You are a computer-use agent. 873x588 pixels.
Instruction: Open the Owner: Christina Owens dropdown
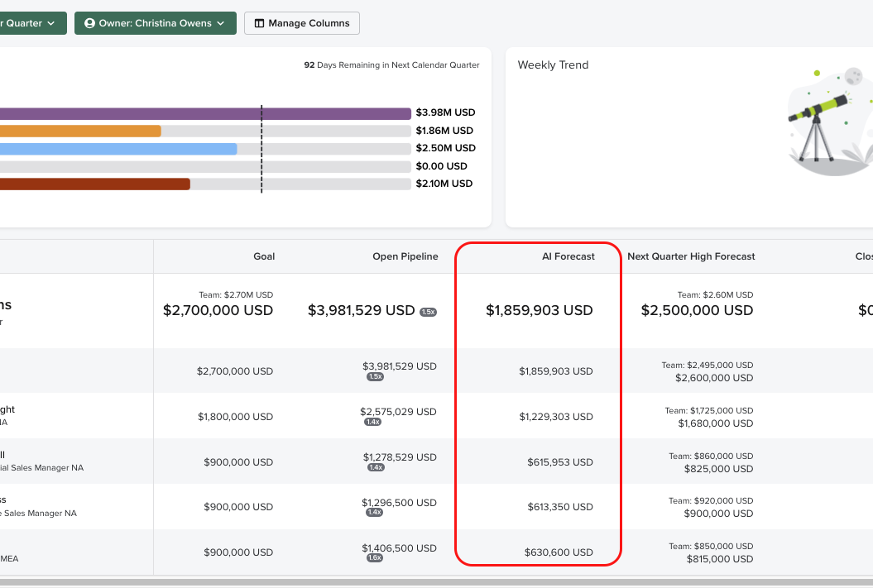[x=155, y=23]
